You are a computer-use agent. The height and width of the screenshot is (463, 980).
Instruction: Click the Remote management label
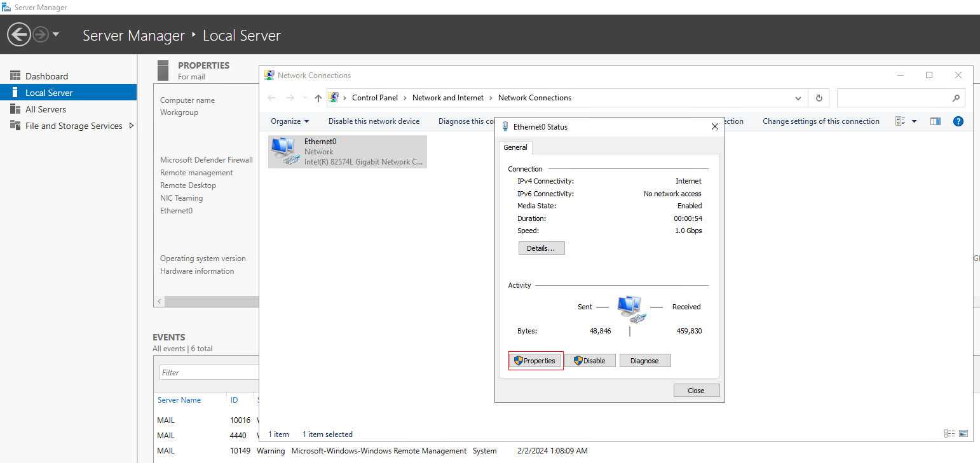(x=196, y=173)
